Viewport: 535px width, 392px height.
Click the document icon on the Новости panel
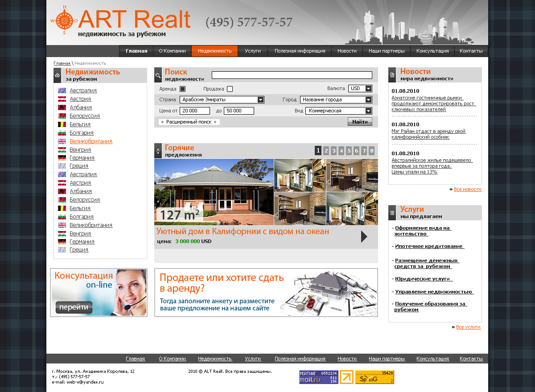click(392, 75)
